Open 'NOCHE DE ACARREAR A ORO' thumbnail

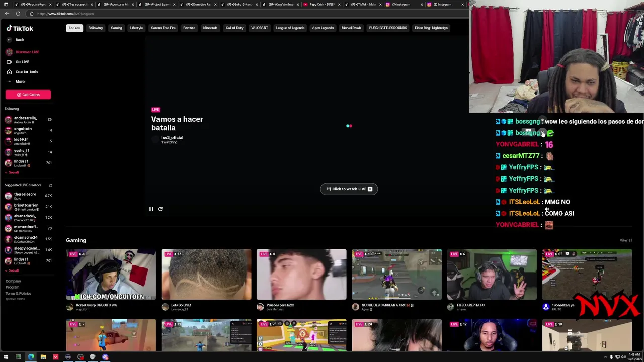396,274
